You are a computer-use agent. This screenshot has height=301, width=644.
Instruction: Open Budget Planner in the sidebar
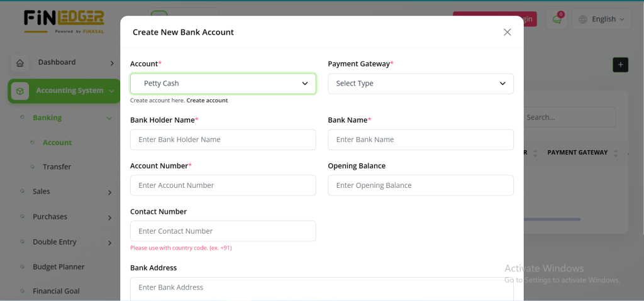[x=58, y=267]
